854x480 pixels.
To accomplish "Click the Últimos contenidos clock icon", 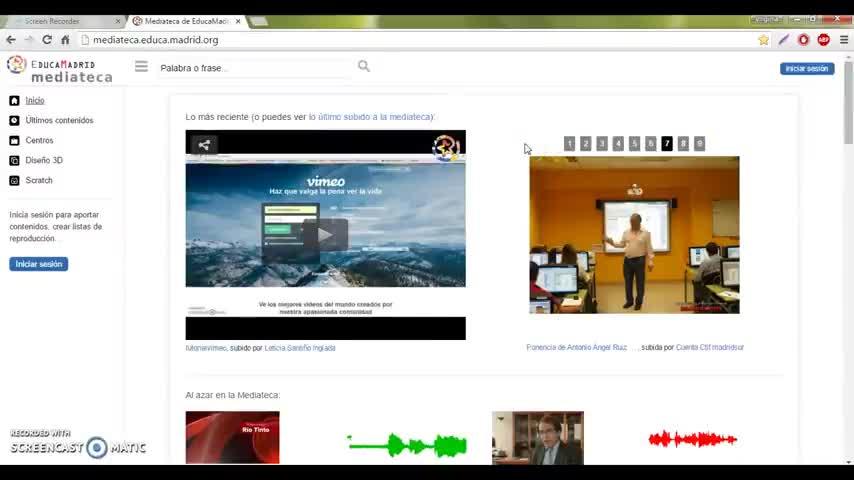I will click(14, 120).
